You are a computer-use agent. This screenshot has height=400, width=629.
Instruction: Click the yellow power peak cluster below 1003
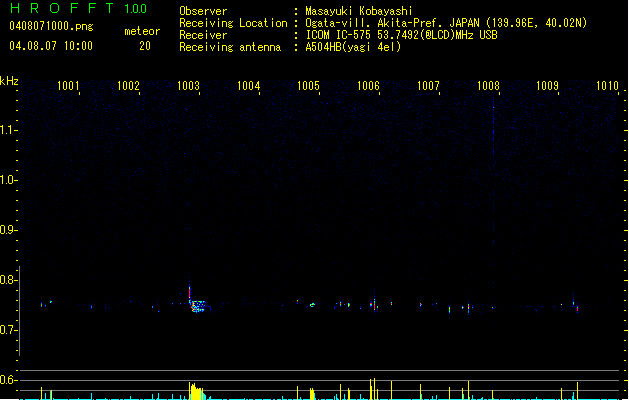[197, 391]
